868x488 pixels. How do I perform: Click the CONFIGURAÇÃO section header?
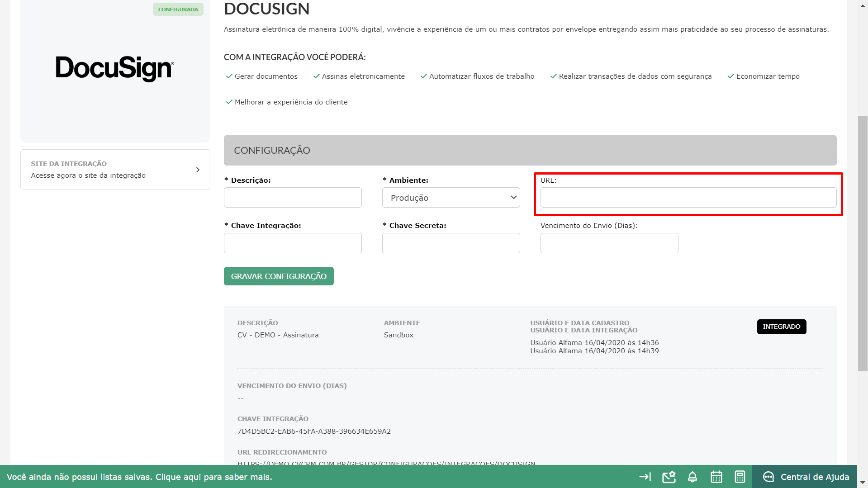click(x=530, y=150)
